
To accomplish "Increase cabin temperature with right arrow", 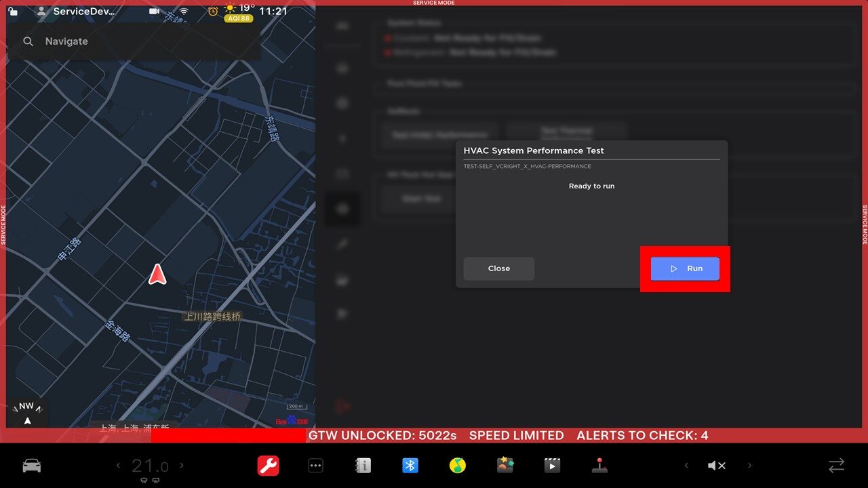I will tap(181, 466).
